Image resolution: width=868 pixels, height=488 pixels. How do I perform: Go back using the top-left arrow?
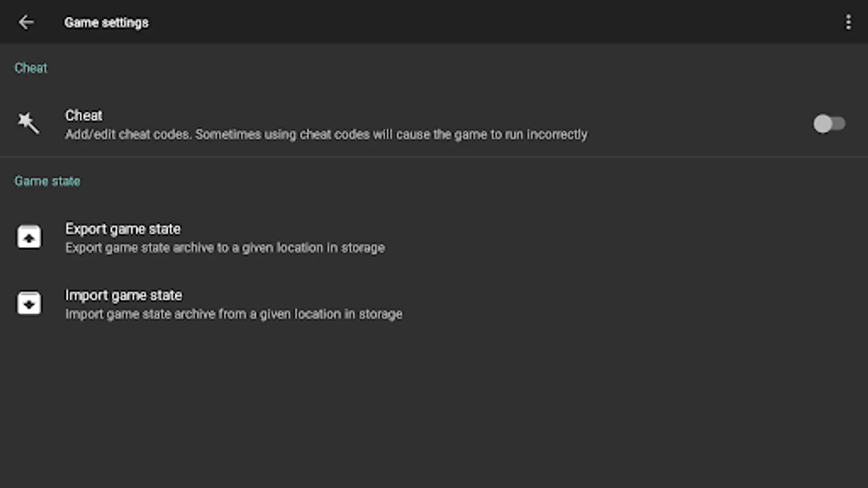click(x=26, y=22)
